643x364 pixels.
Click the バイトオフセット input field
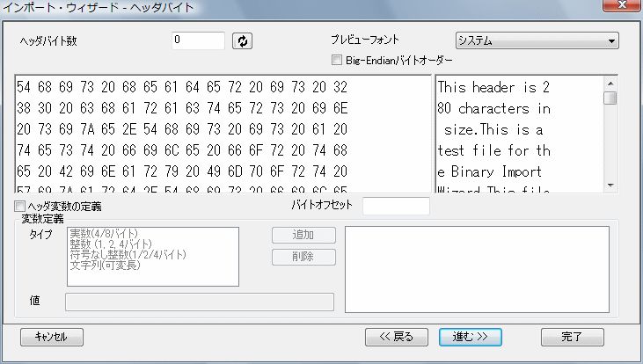coord(396,206)
